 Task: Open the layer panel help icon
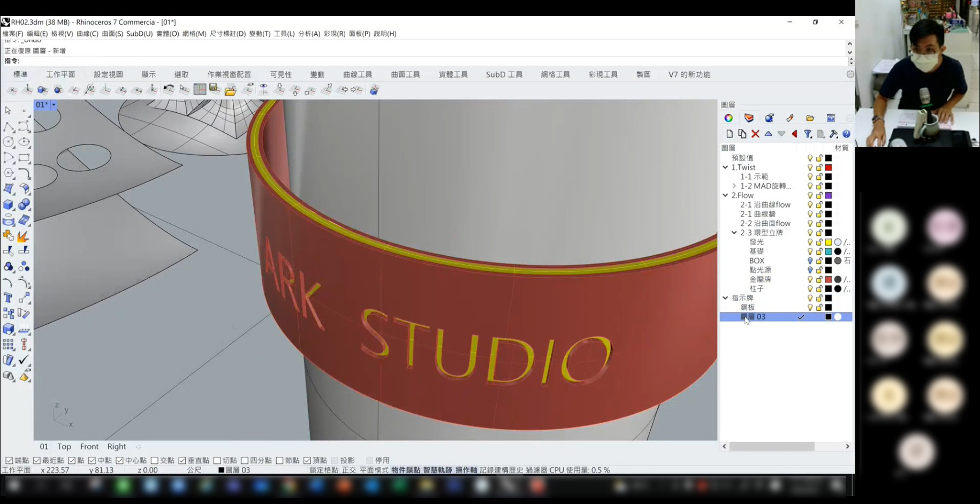(846, 134)
